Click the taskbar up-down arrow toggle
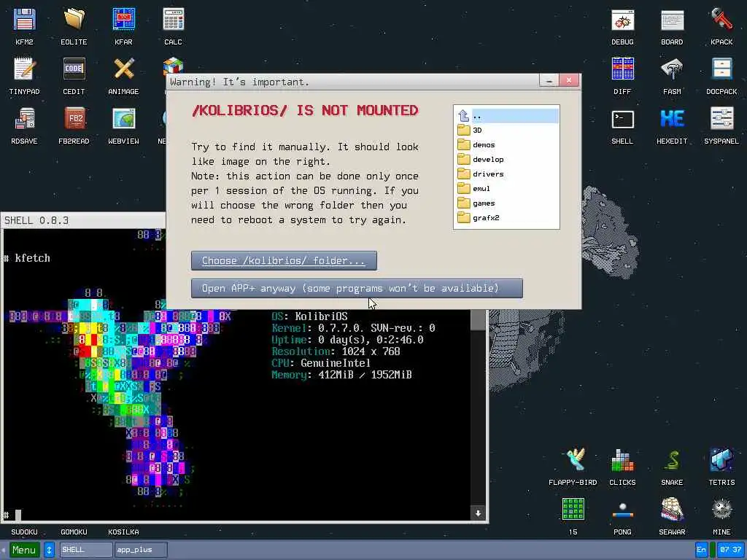Viewport: 747px width, 560px height. point(49,550)
